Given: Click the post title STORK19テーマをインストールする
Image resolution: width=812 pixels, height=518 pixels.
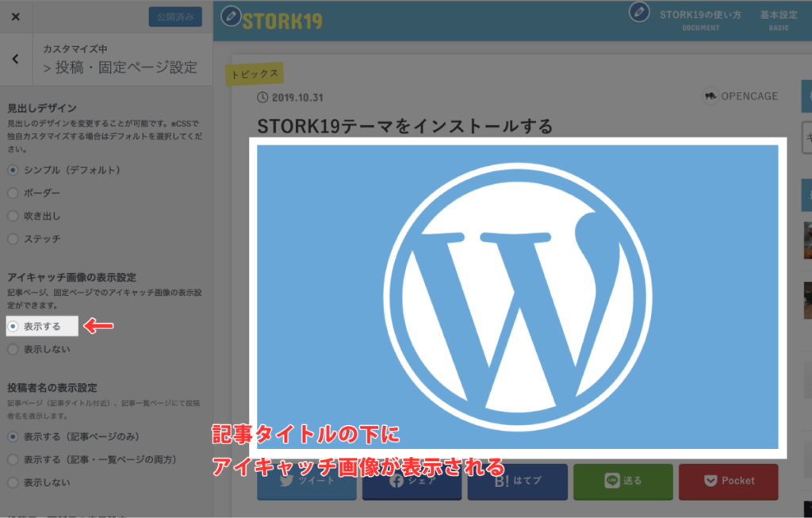Looking at the screenshot, I should (x=405, y=126).
